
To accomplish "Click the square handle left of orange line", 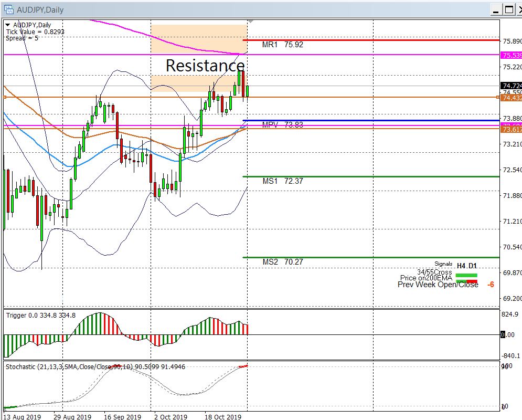I will coord(5,97).
